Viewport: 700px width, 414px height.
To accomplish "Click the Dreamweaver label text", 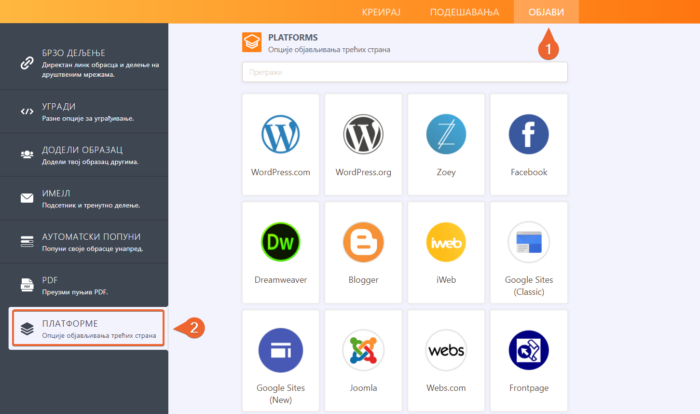I will click(x=280, y=280).
